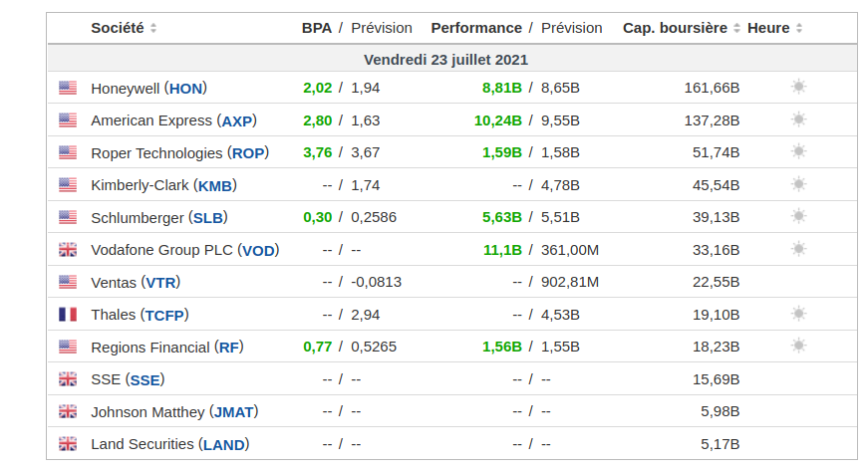Open the JMAT ticker link
This screenshot has height=473, width=868.
(x=235, y=412)
